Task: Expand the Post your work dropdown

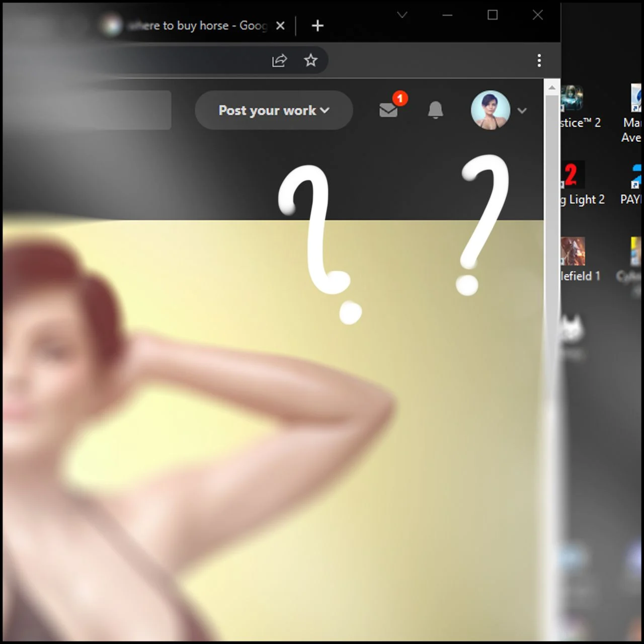Action: 274,110
